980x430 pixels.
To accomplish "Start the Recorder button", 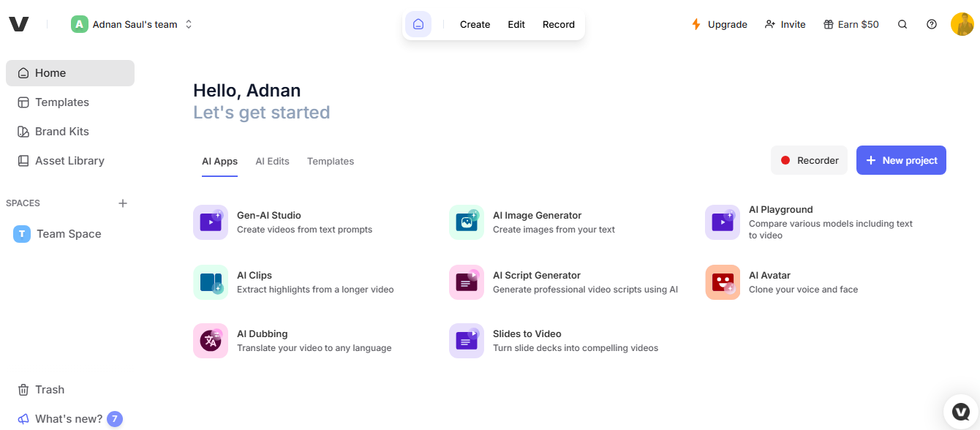I will click(809, 160).
